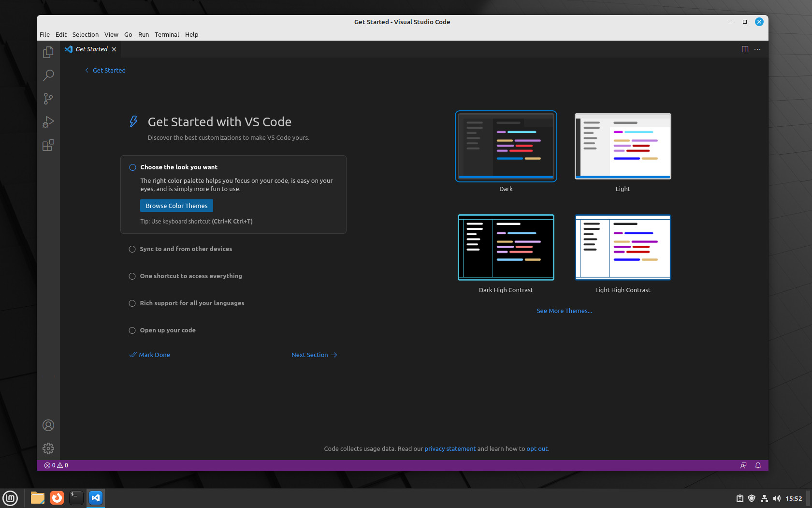Image resolution: width=812 pixels, height=508 pixels.
Task: Click the notifications bell in status bar
Action: pos(758,465)
